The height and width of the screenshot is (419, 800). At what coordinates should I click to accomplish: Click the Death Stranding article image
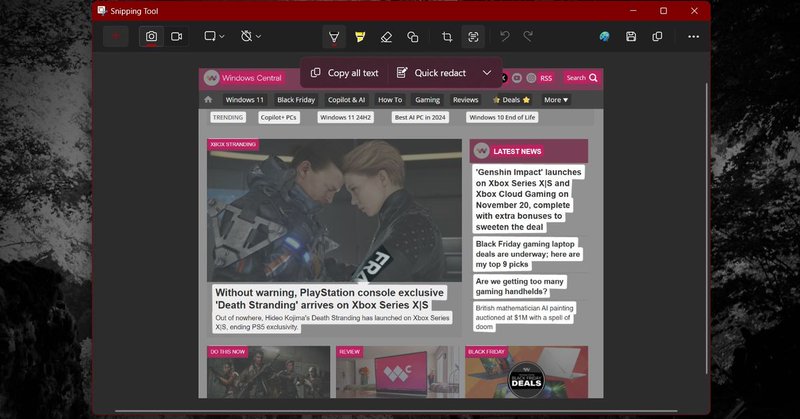click(x=334, y=210)
